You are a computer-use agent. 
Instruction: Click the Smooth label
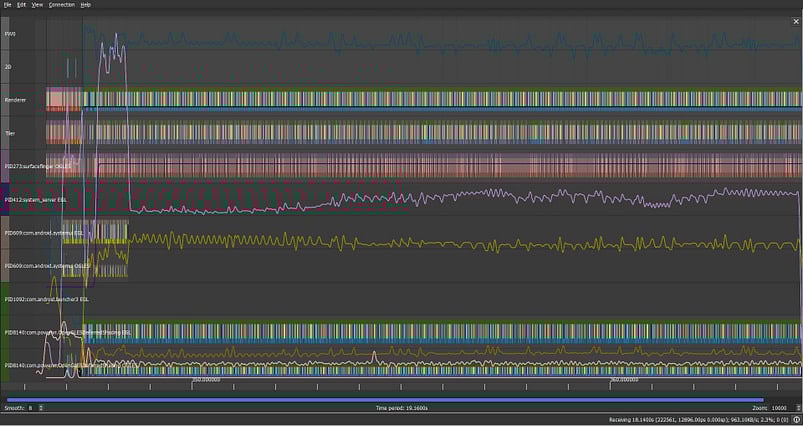(x=14, y=408)
